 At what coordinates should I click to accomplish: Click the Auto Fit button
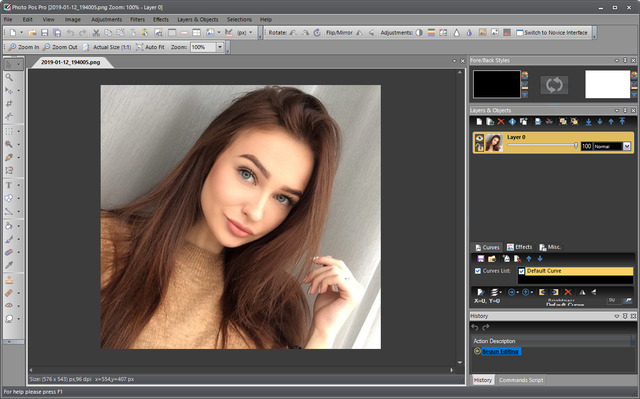pos(150,47)
